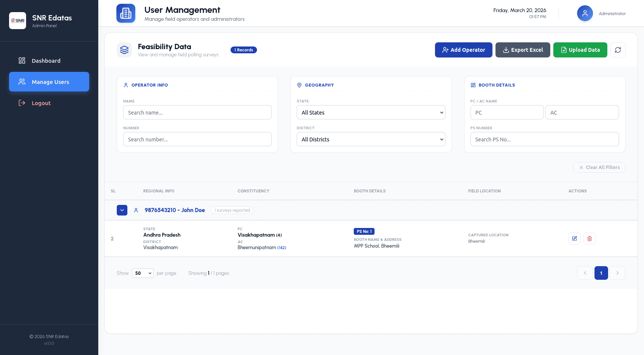
Task: Click the Feasibility Data layers icon
Action: pyautogui.click(x=124, y=50)
